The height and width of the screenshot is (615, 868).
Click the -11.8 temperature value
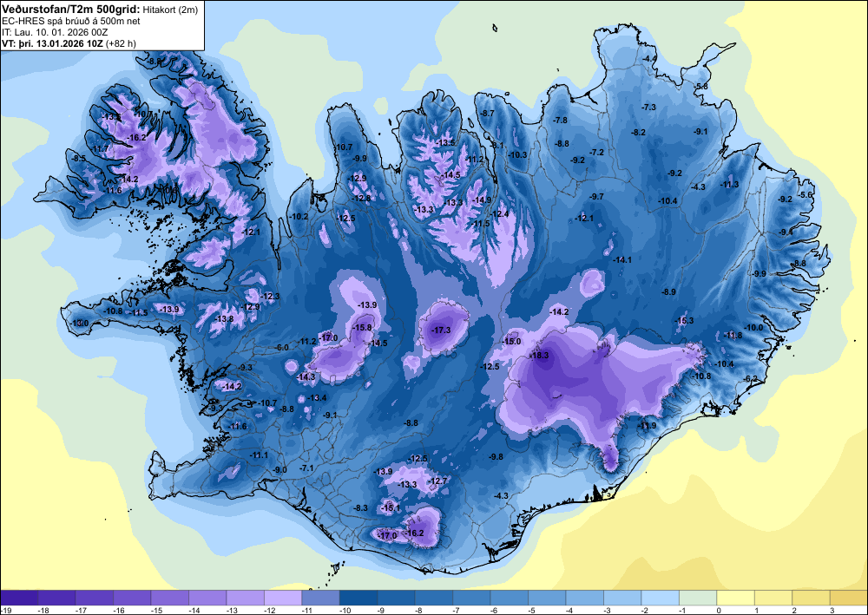pos(733,335)
